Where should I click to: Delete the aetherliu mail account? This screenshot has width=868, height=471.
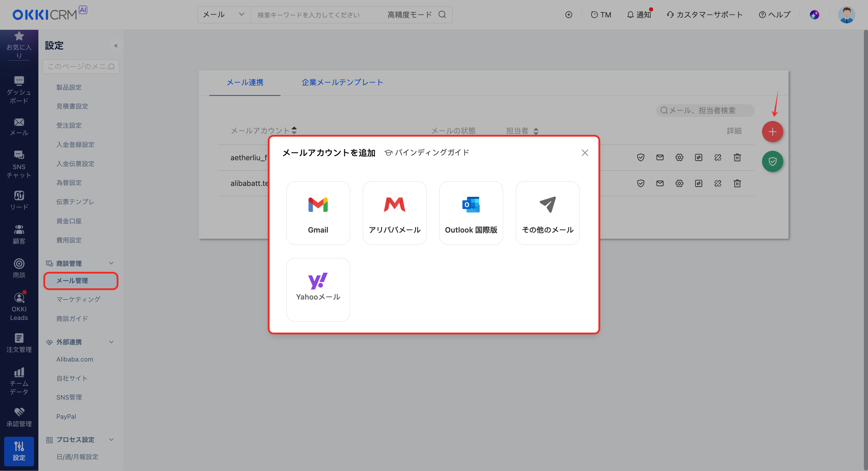pos(737,157)
